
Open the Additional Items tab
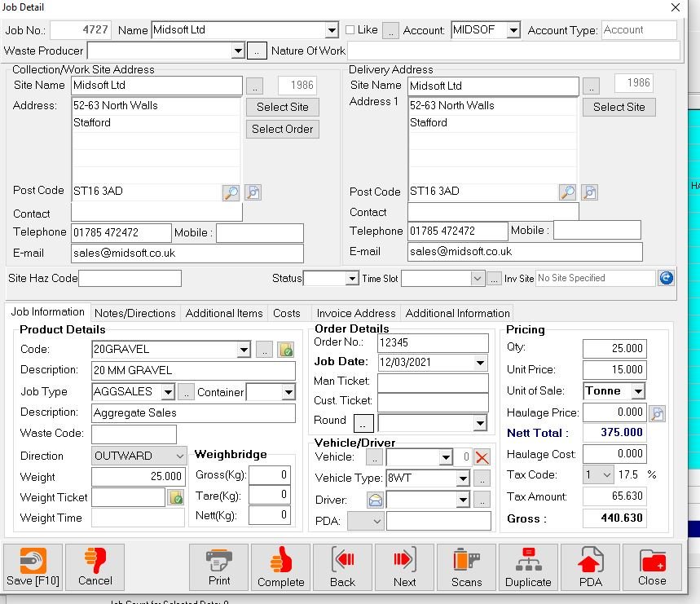coord(224,313)
